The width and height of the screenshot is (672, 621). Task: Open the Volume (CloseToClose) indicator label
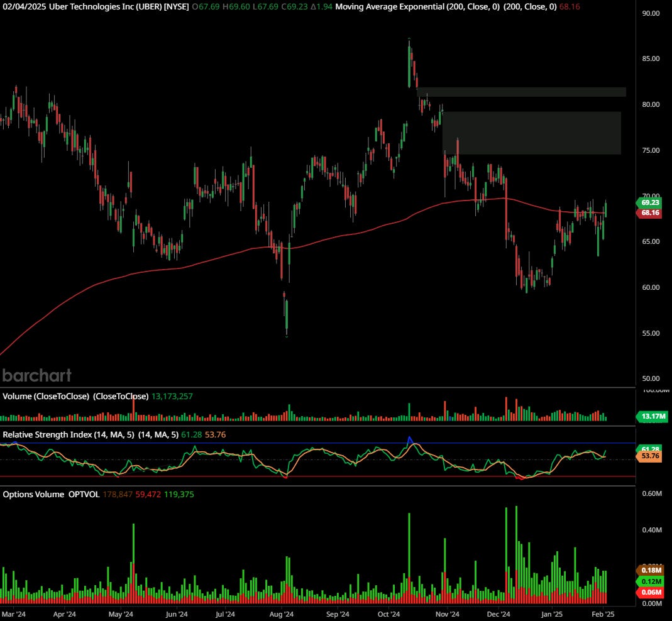pos(75,397)
